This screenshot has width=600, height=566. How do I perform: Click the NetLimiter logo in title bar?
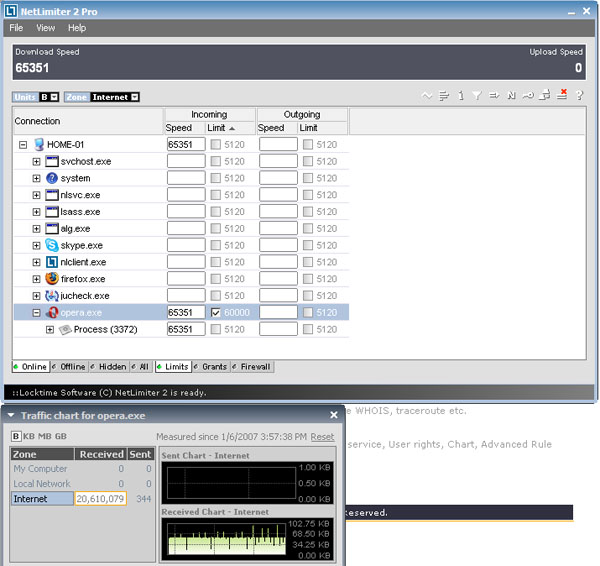(x=11, y=11)
